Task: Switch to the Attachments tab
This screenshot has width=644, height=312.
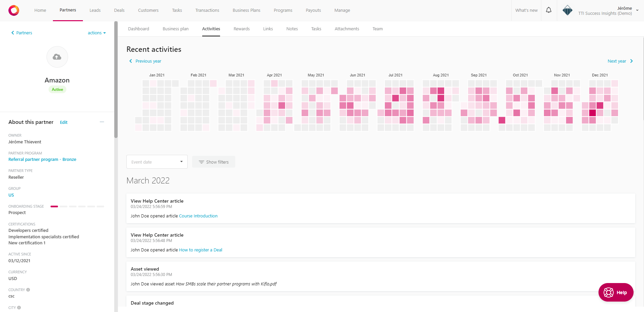Action: tap(347, 29)
